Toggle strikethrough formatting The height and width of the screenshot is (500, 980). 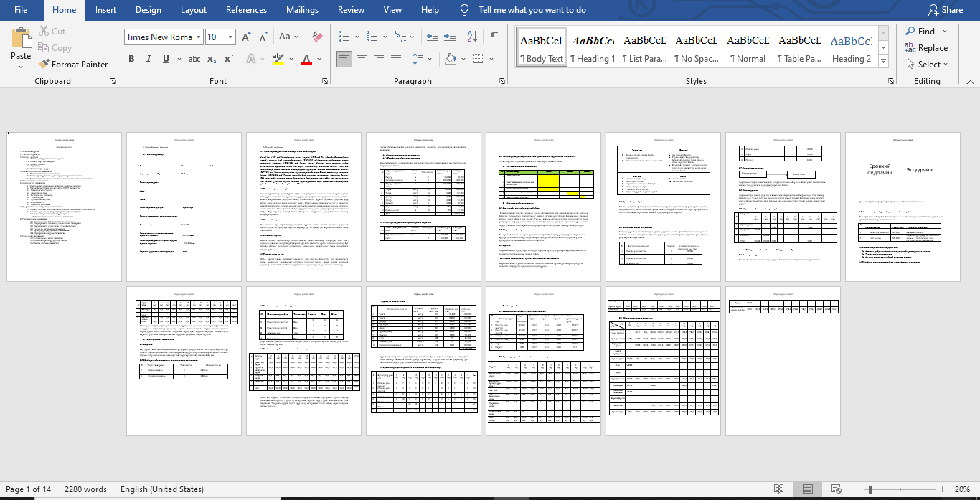194,59
